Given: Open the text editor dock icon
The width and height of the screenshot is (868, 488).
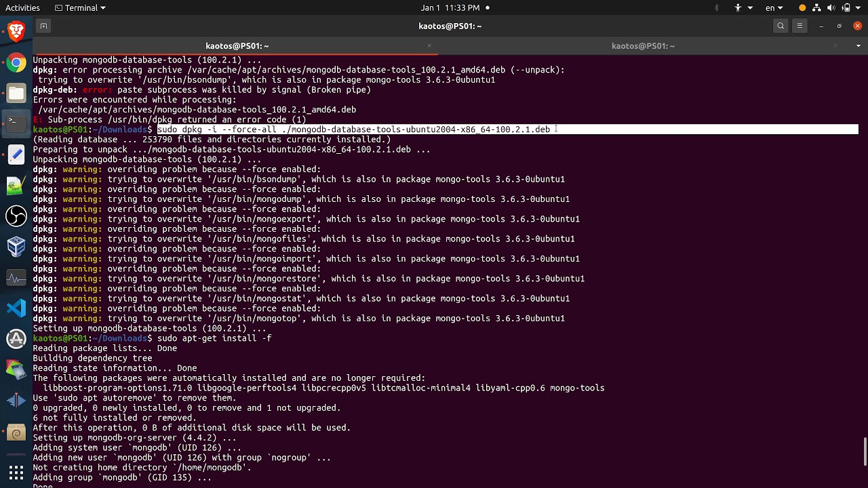Looking at the screenshot, I should 16,155.
